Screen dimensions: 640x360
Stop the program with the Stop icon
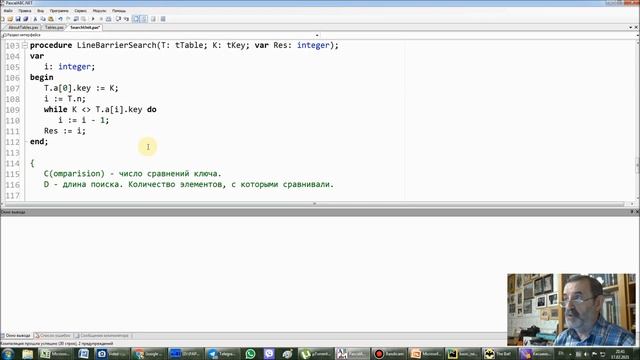[101, 19]
